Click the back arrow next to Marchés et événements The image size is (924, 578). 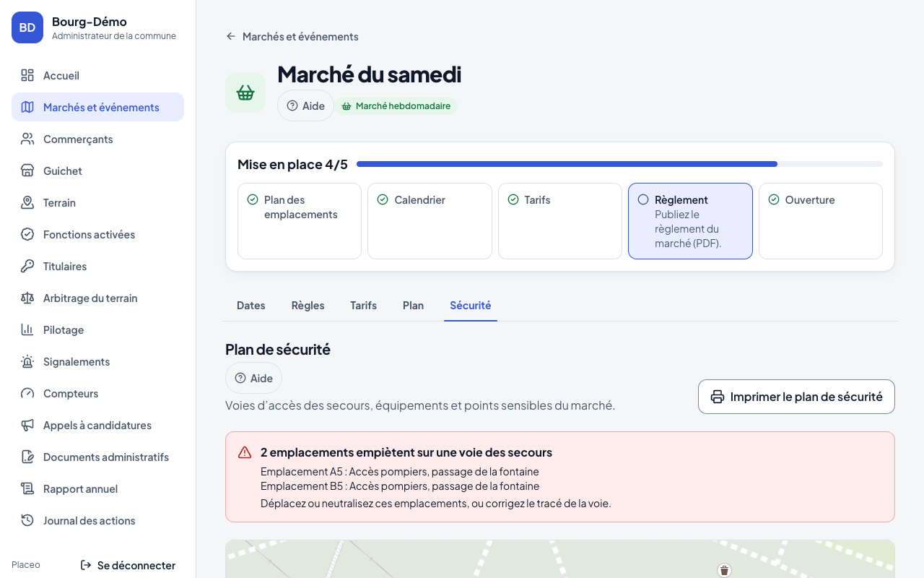point(231,36)
